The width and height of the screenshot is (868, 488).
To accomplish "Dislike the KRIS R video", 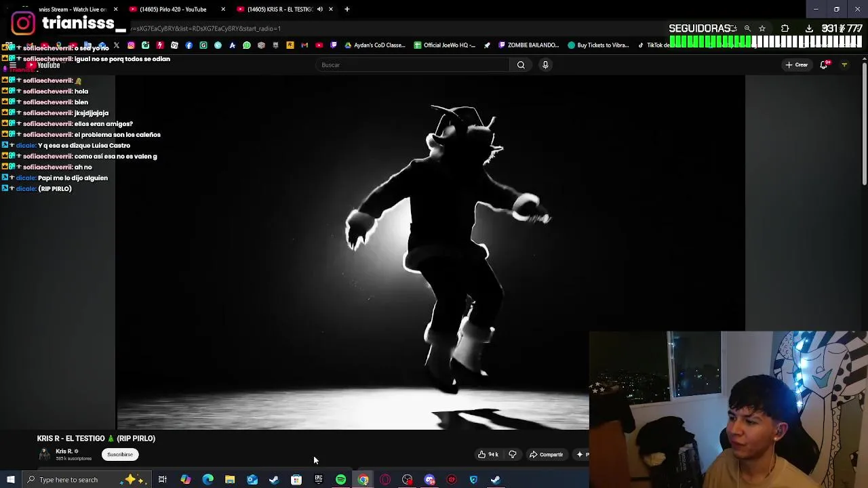I will pyautogui.click(x=513, y=455).
